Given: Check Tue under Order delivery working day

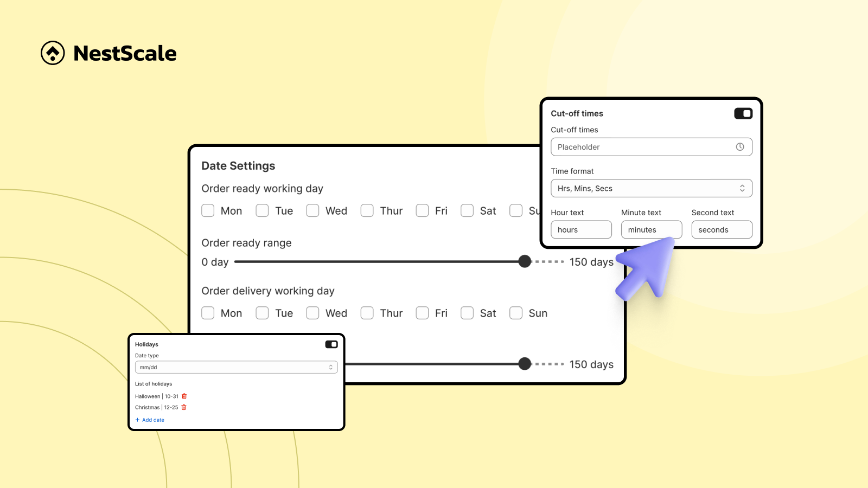Looking at the screenshot, I should pos(263,313).
